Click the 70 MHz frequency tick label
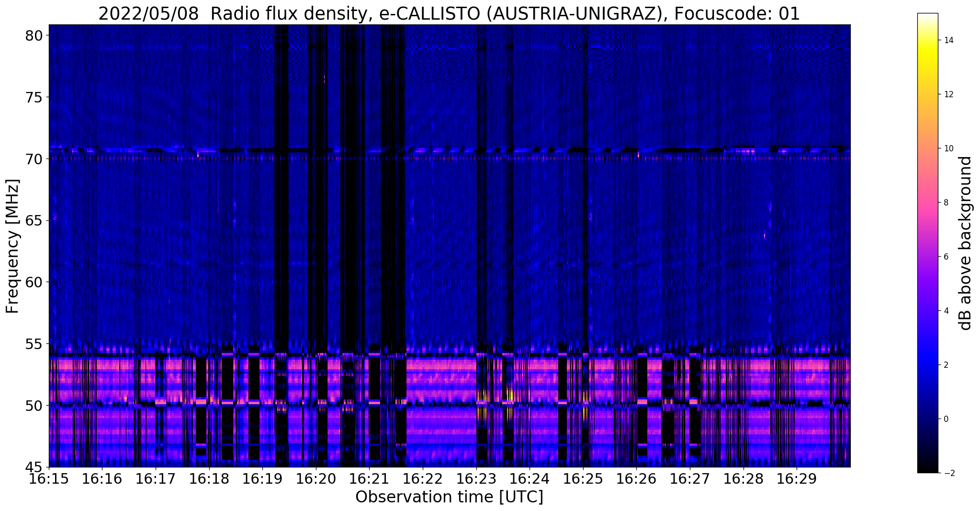 coord(34,159)
